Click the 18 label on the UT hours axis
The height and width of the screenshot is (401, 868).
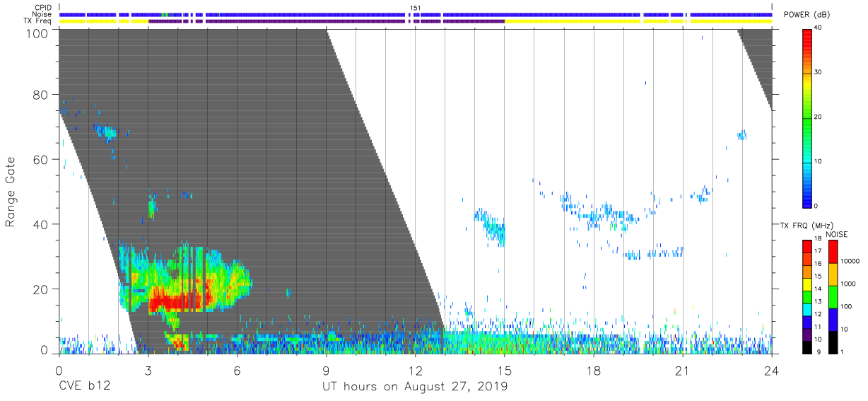pos(593,369)
